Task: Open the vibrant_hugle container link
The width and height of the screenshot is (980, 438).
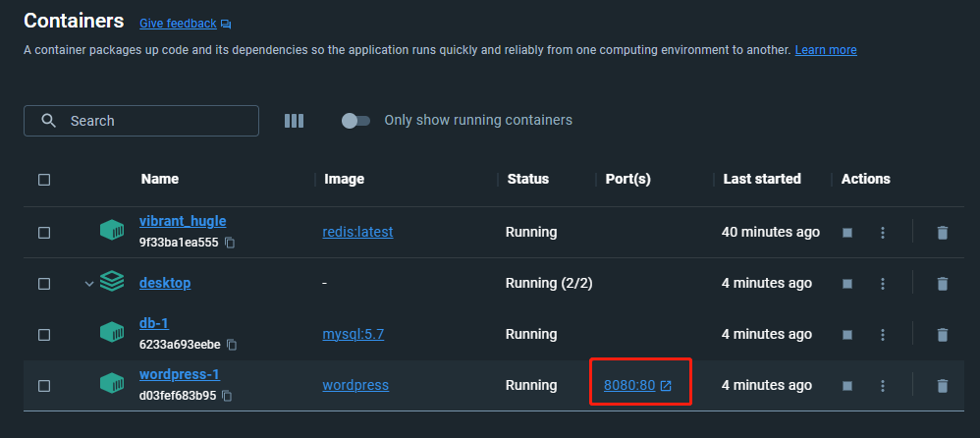Action: 183,221
